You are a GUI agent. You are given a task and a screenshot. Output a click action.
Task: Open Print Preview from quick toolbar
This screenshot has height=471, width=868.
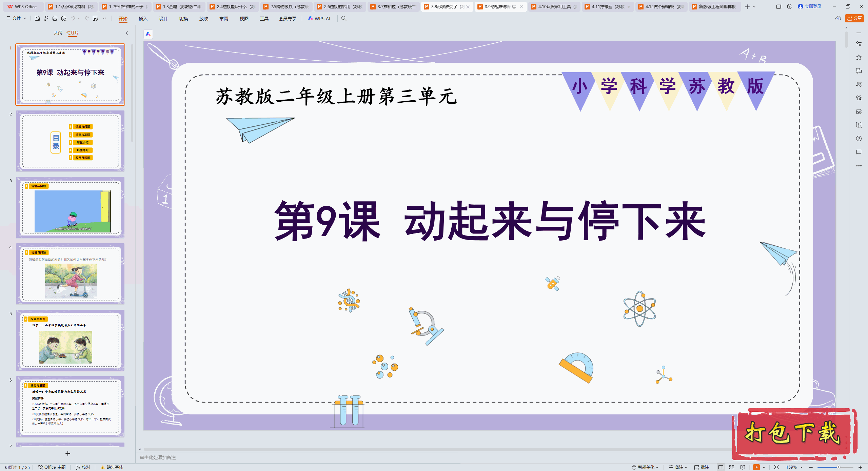(64, 19)
